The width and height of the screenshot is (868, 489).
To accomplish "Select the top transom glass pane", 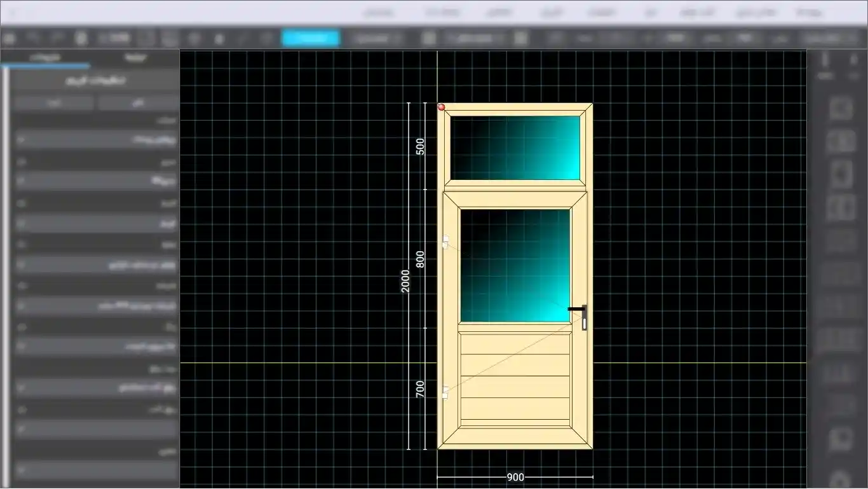I will tap(515, 148).
